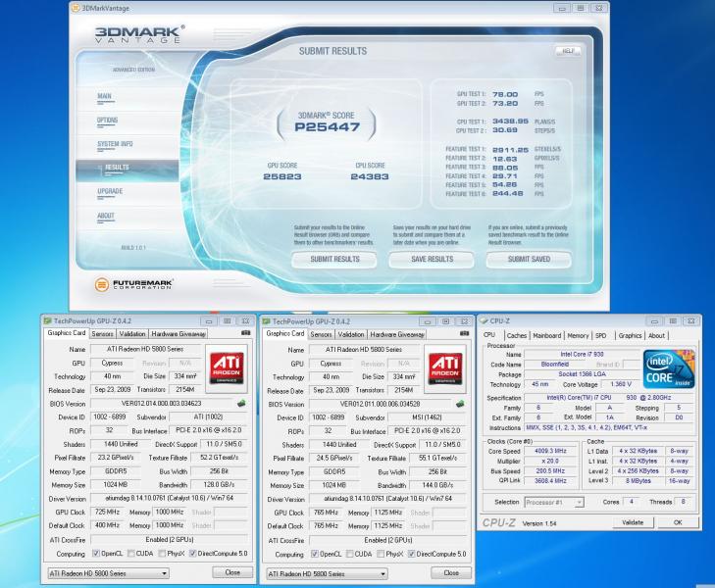Viewport: 715px width, 588px height.
Task: Click the Core Speed value field in CPU-Z
Action: [550, 451]
